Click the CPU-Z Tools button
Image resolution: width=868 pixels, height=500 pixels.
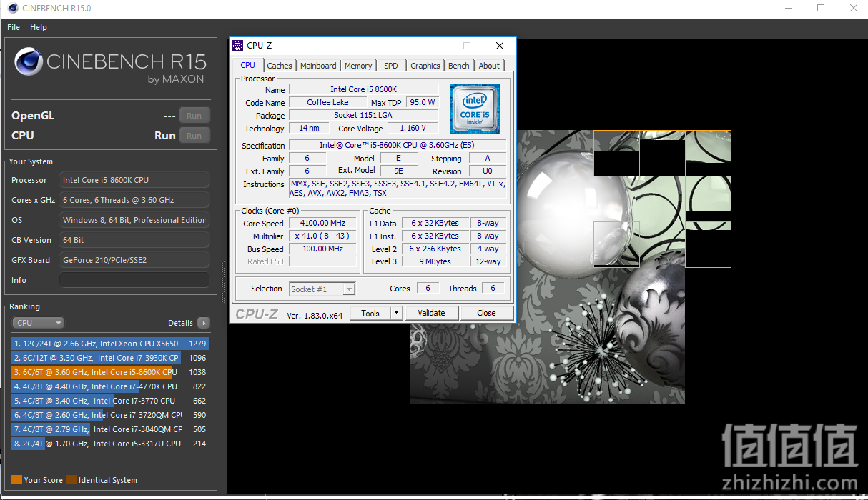click(x=370, y=313)
